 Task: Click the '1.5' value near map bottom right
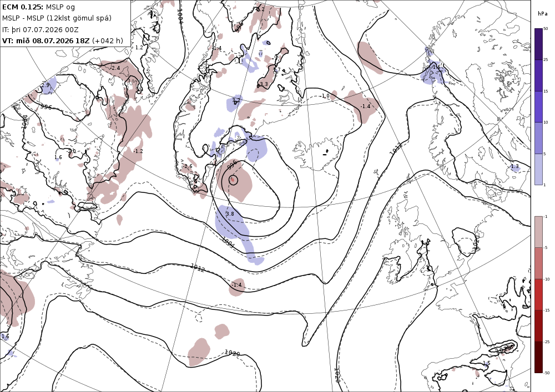coord(487,363)
